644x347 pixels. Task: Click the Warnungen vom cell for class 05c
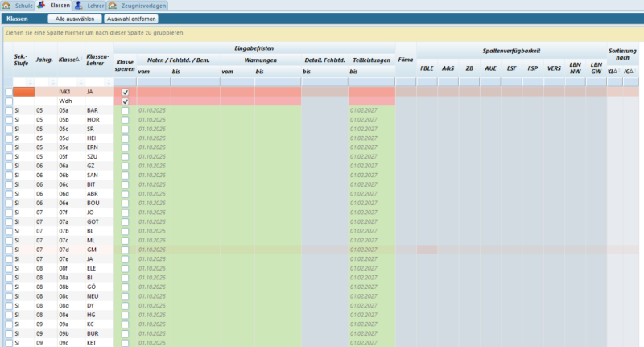[237, 129]
